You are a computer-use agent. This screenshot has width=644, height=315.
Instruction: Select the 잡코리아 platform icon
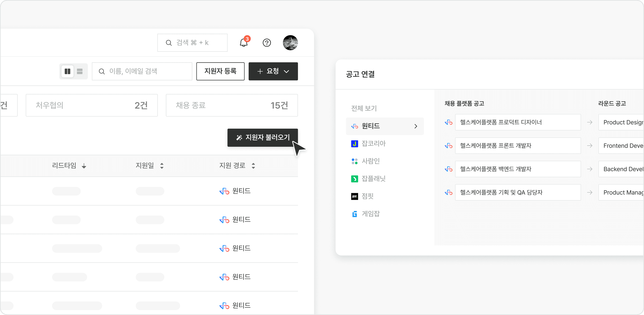click(x=355, y=144)
